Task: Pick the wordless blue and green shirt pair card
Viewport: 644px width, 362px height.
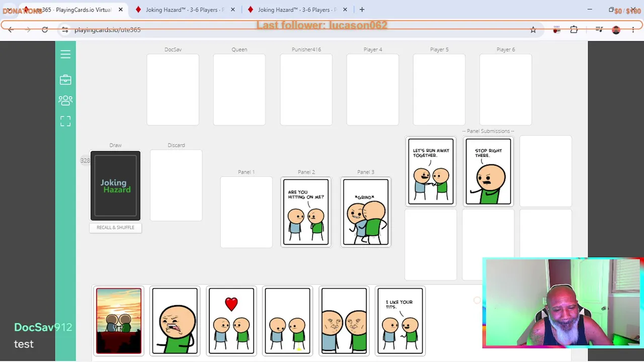Action: [x=288, y=321]
